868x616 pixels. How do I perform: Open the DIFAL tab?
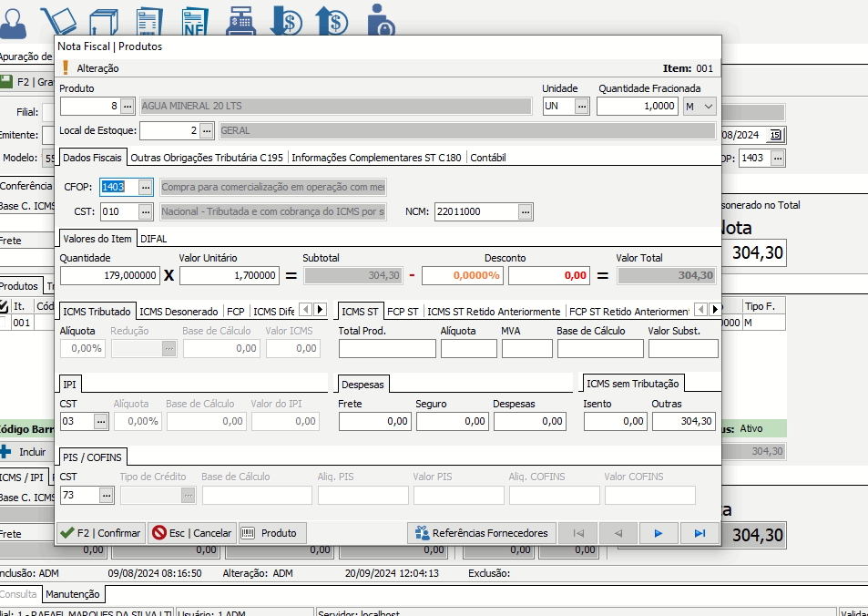click(x=154, y=238)
